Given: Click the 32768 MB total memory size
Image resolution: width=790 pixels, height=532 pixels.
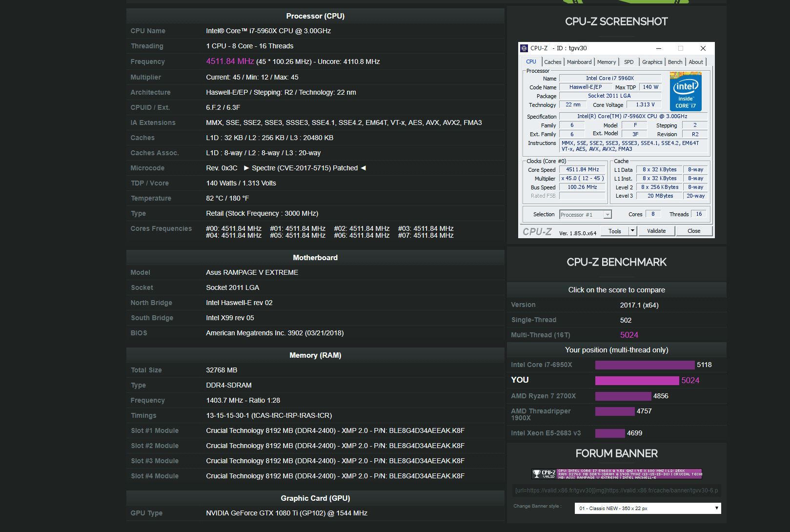Looking at the screenshot, I should [x=222, y=370].
